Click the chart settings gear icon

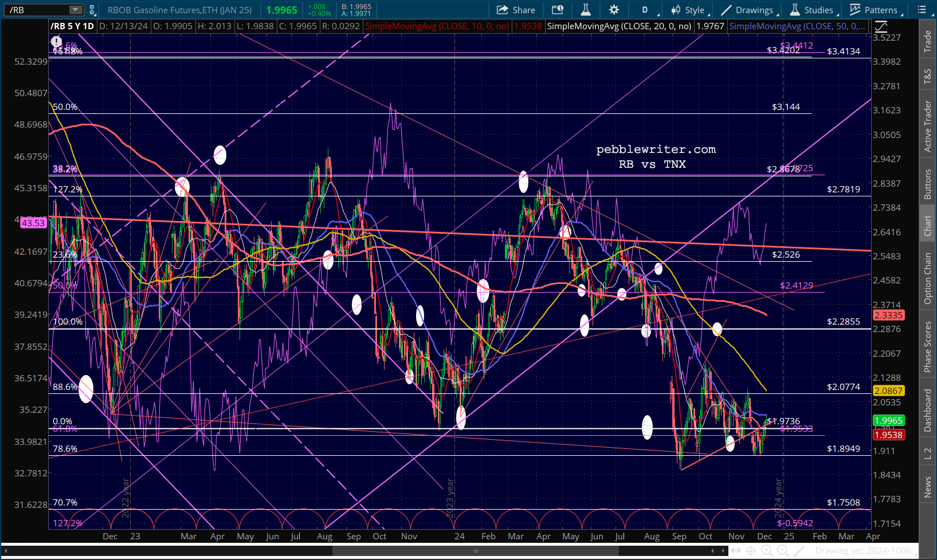[x=614, y=10]
